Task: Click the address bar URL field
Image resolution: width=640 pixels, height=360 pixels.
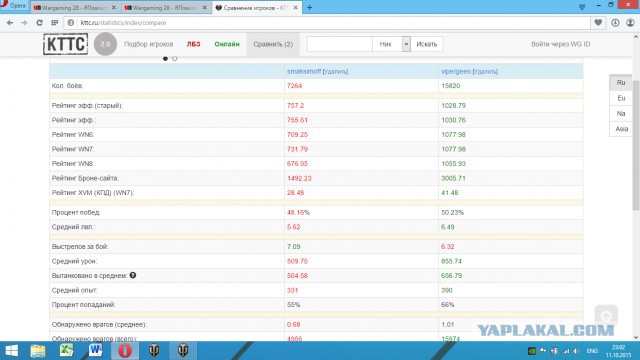Action: [327, 23]
